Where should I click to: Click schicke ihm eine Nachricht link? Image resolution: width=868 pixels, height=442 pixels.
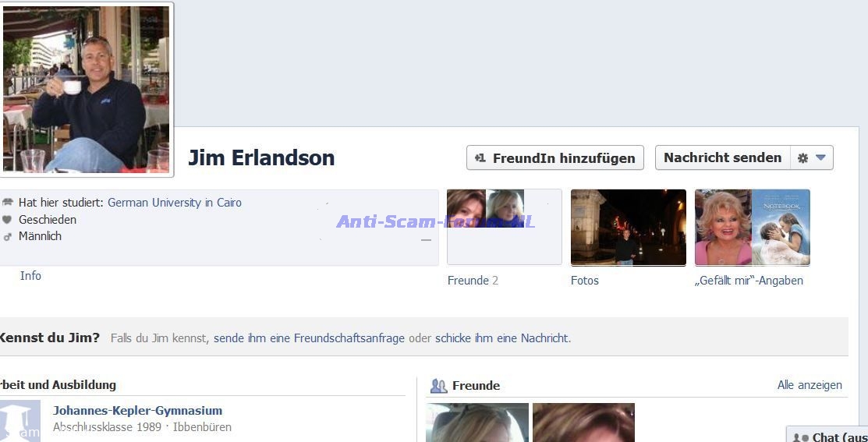pos(502,338)
